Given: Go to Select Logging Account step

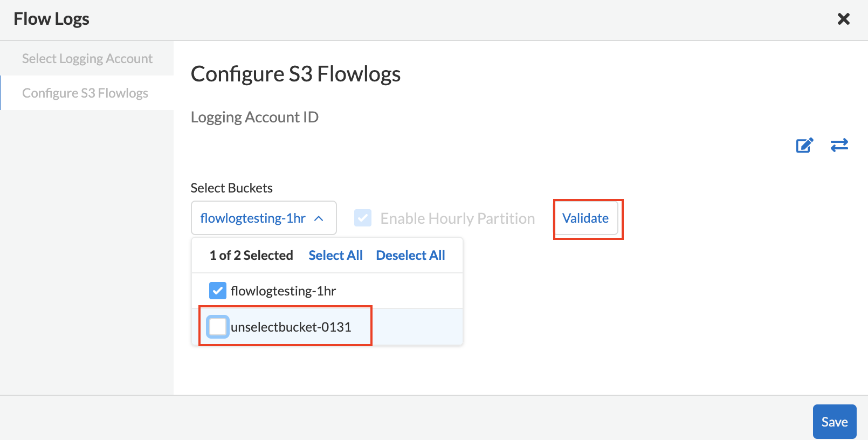Looking at the screenshot, I should coord(87,59).
